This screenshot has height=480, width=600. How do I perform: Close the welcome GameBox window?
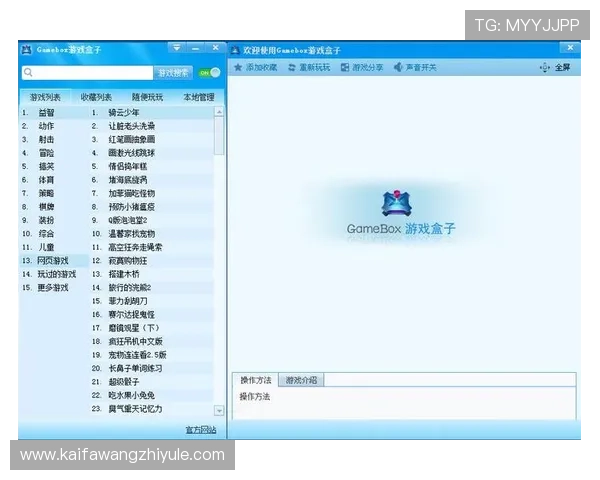(570, 48)
